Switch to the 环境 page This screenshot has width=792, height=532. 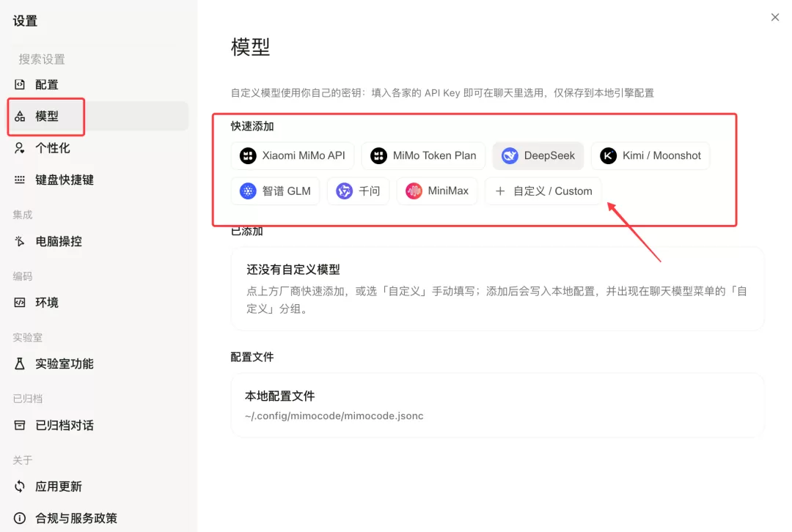[x=98, y=303]
